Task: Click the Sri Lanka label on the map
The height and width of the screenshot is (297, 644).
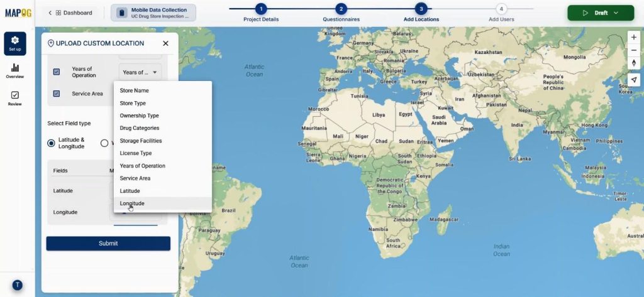Action: (x=519, y=159)
